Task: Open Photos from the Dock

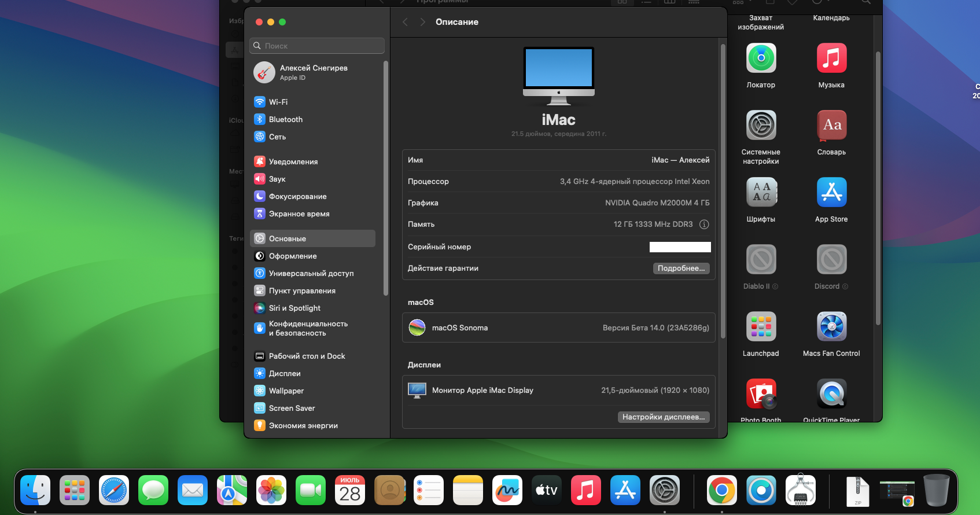Action: pos(271,490)
